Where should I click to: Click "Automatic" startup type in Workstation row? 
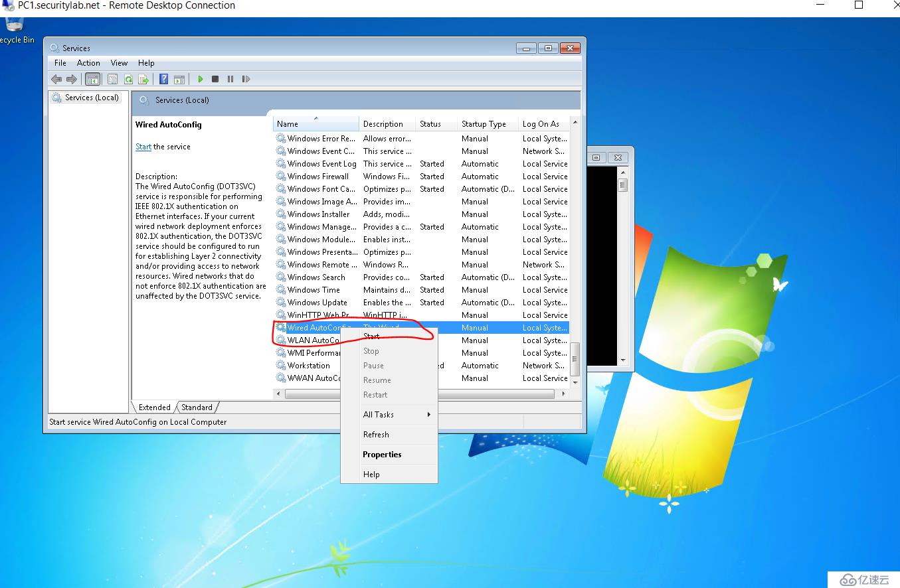(x=480, y=366)
